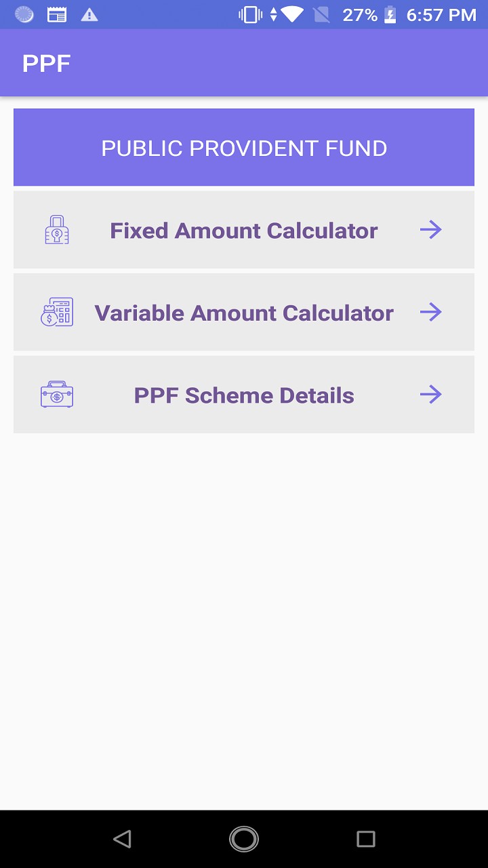Tap the Public Provident Fund banner
The image size is (488, 868).
point(244,148)
